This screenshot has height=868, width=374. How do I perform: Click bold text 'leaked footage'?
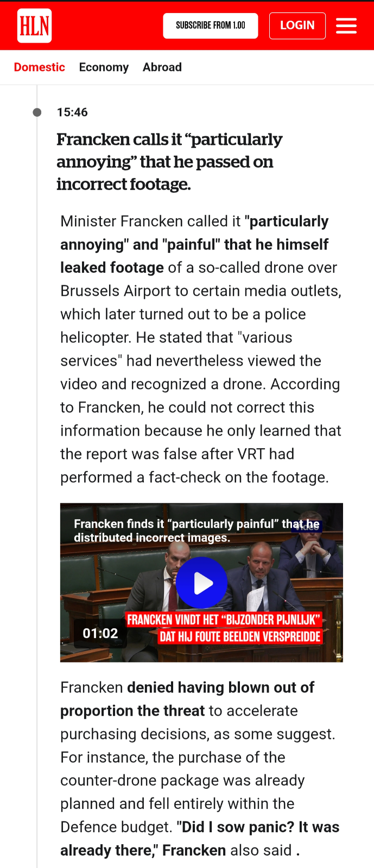click(112, 267)
